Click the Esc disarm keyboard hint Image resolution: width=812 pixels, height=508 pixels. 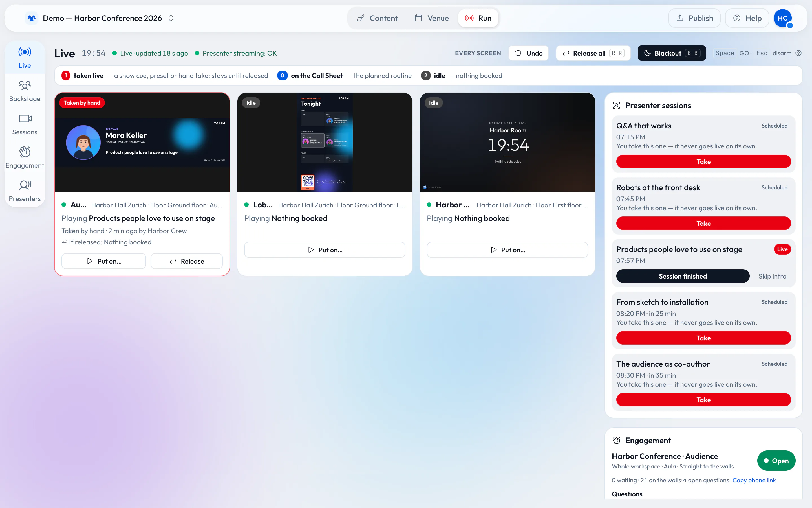(774, 53)
